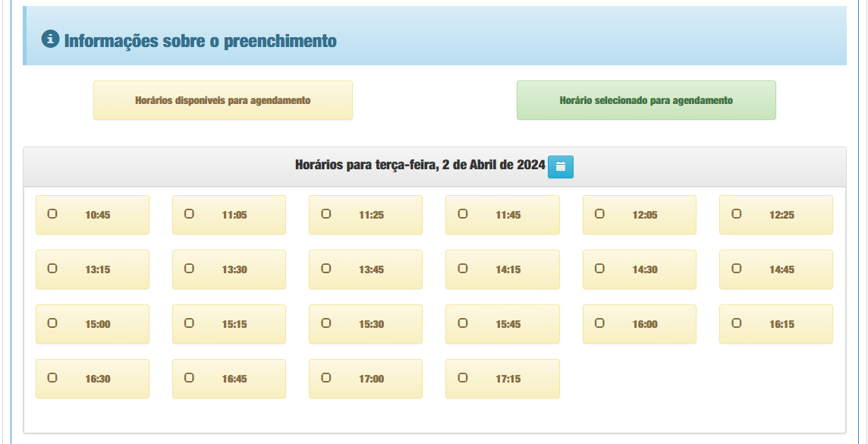
Task: Tick the checkbox for 11:05
Action: pyautogui.click(x=189, y=214)
